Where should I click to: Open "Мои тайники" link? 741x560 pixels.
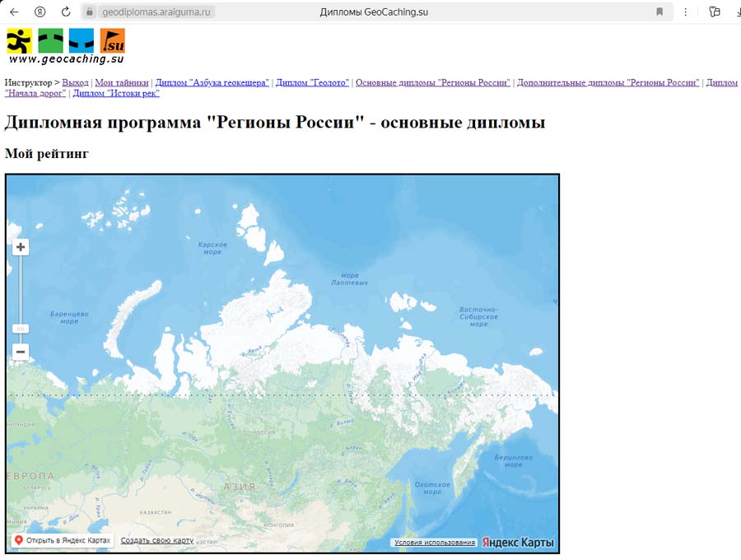(x=122, y=82)
